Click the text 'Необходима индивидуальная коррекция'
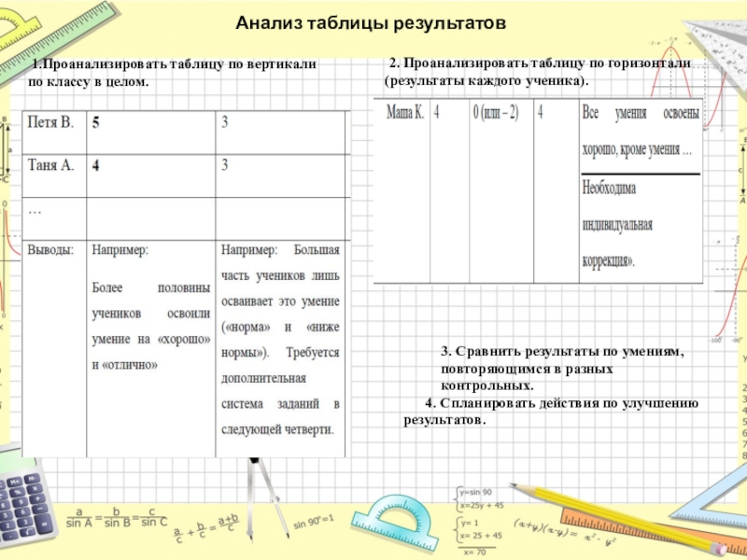The width and height of the screenshot is (747, 560). point(617,225)
